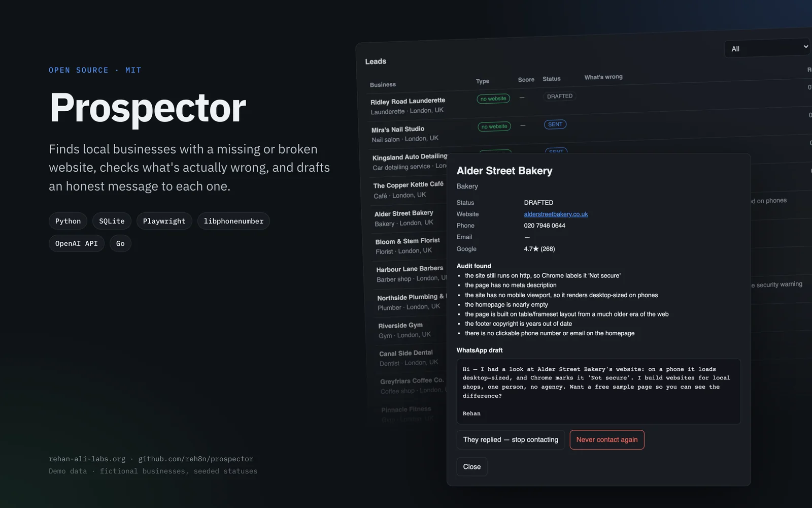Click the Score column header
The width and height of the screenshot is (812, 508).
tap(526, 80)
